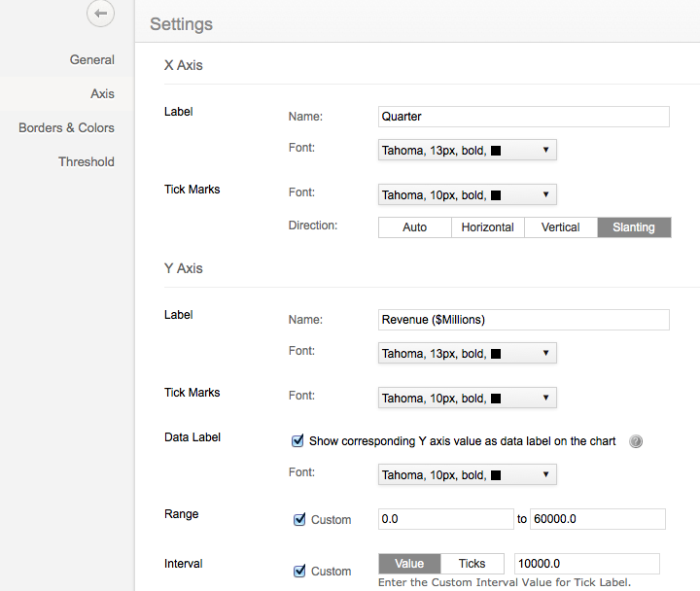Open the Y Axis Tick Marks font dropdown
This screenshot has height=591, width=700.
[x=467, y=398]
